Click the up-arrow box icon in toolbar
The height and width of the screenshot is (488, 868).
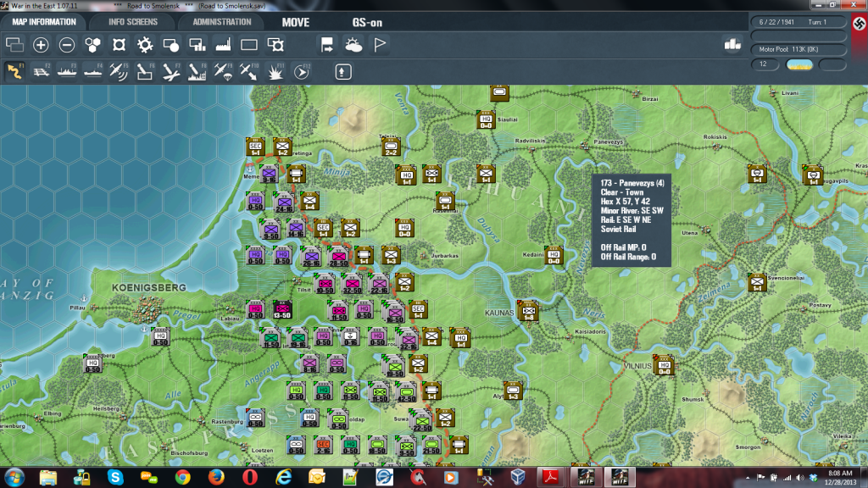(343, 71)
